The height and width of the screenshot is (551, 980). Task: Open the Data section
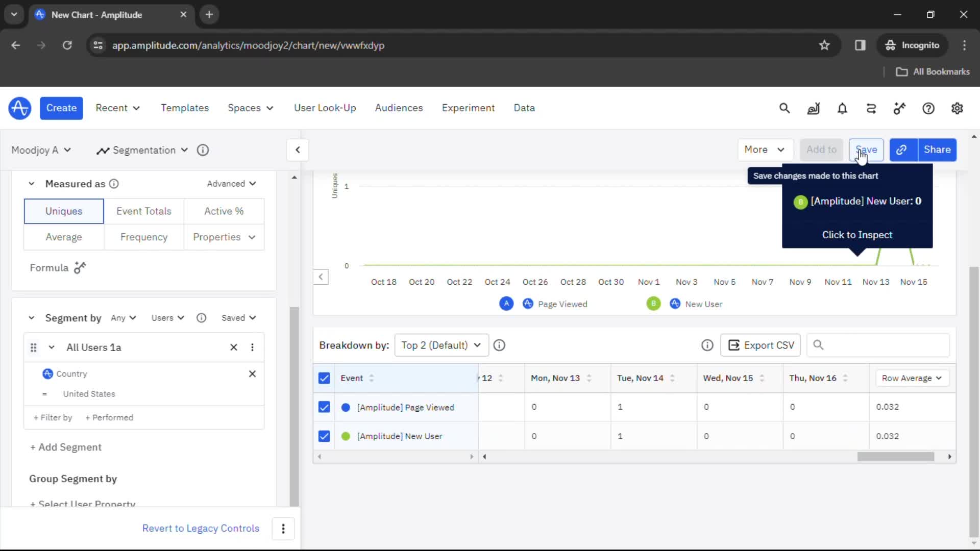(524, 108)
